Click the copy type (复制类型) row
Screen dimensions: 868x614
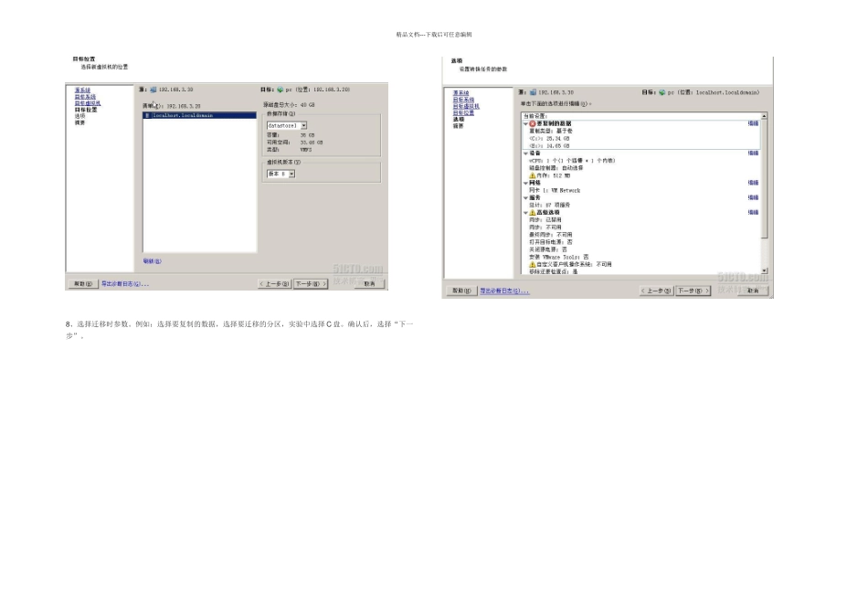point(551,132)
